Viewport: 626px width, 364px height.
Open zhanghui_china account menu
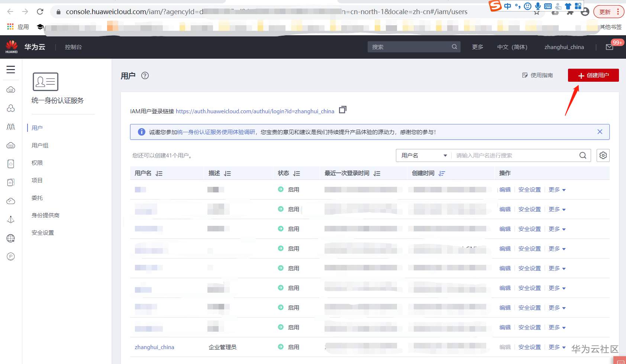tap(564, 47)
